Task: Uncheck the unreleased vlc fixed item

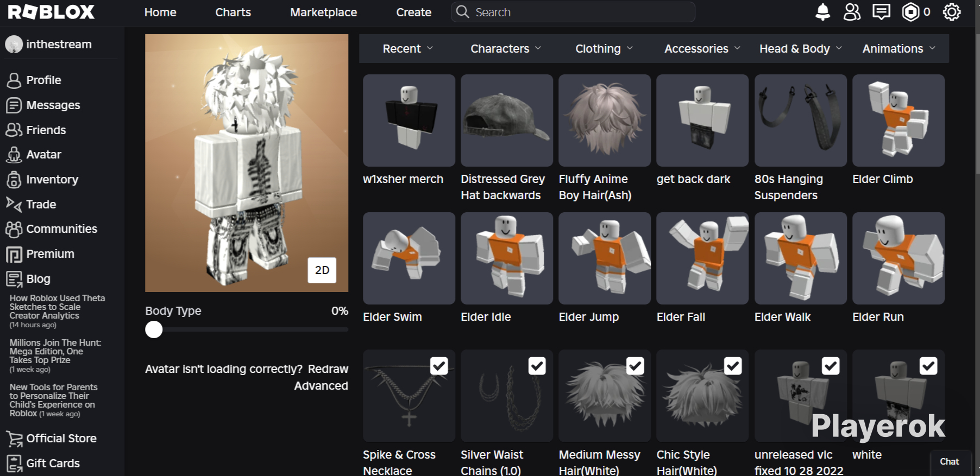Action: [x=831, y=366]
